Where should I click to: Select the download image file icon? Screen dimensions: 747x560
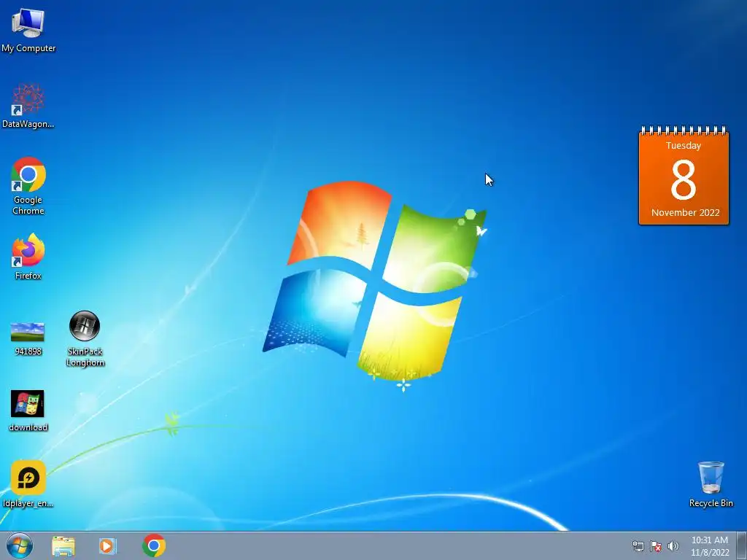pos(28,411)
